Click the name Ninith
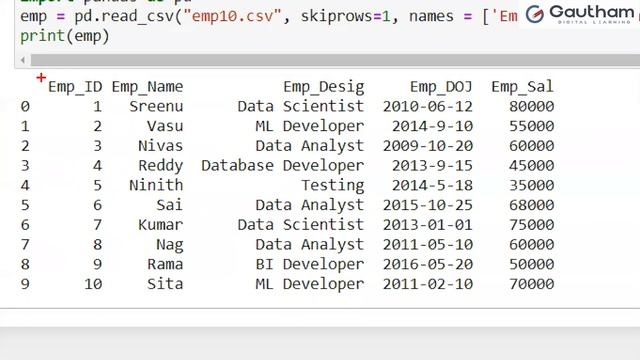Viewport: 640px width, 360px height. 156,185
